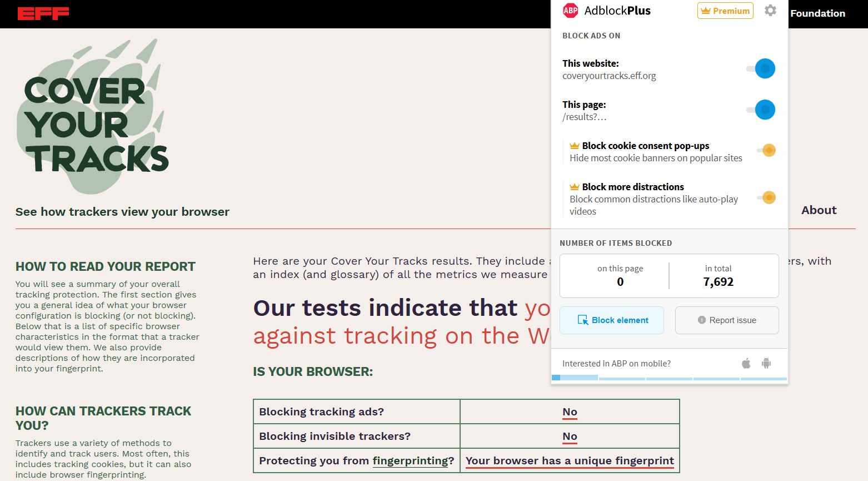Click the 'Our tests indicate that' heading
The width and height of the screenshot is (868, 481).
pyautogui.click(x=385, y=308)
